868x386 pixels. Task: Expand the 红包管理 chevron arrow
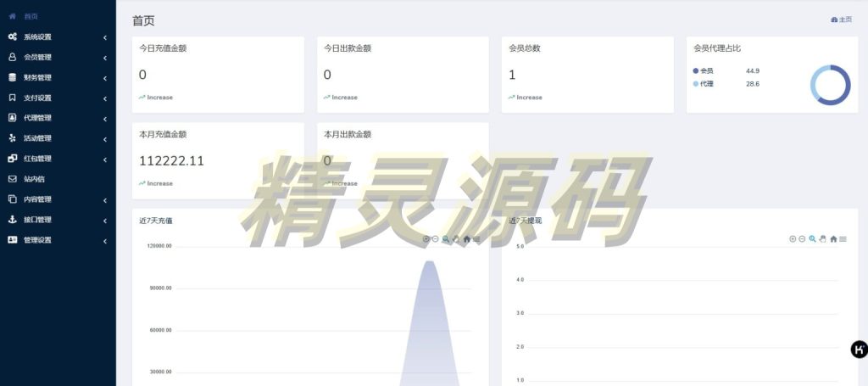pos(104,160)
